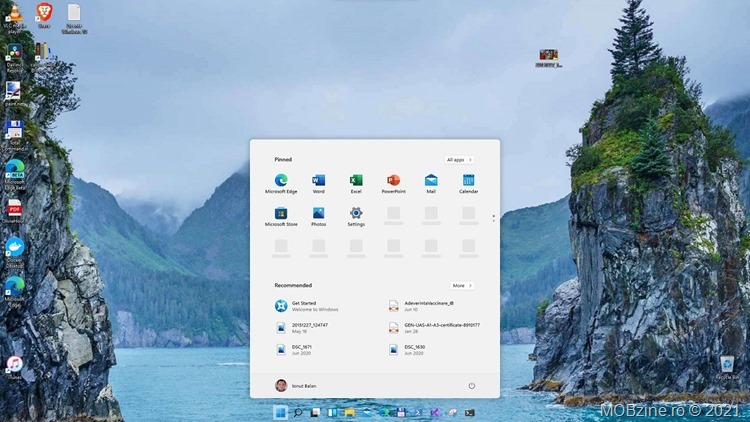Open recommended file DSC_1671

coord(302,349)
